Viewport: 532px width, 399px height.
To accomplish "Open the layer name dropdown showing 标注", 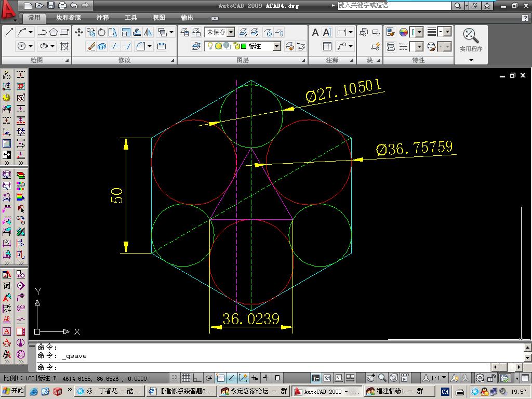I will (277, 46).
